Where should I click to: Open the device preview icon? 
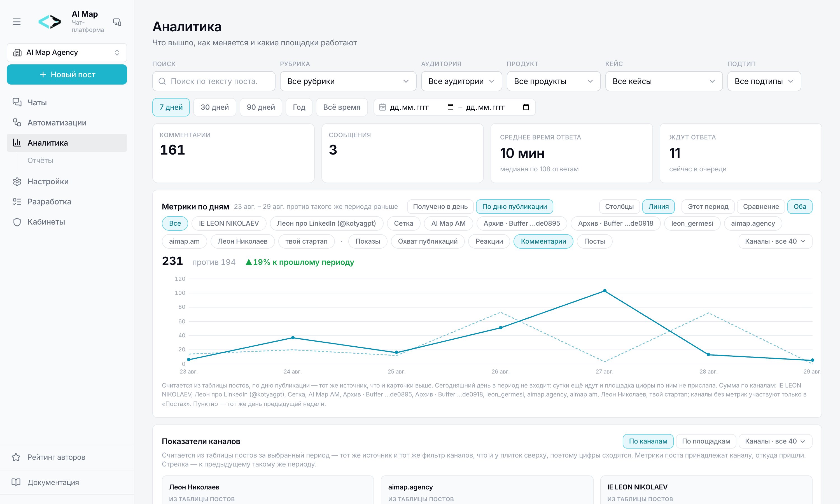pyautogui.click(x=117, y=22)
